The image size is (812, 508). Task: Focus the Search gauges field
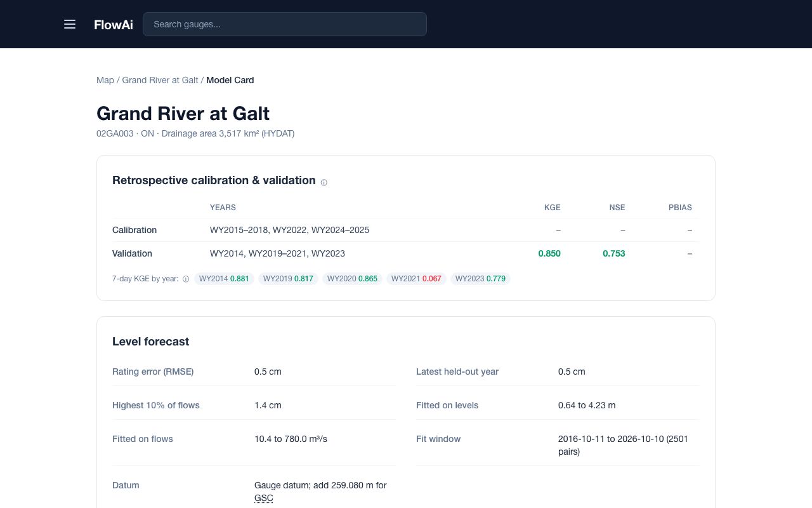[285, 24]
